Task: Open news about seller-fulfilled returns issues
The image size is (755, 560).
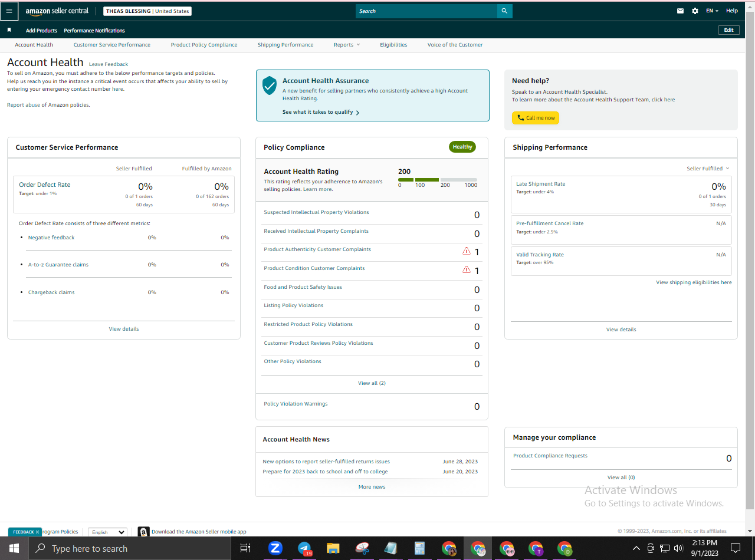Action: point(326,462)
